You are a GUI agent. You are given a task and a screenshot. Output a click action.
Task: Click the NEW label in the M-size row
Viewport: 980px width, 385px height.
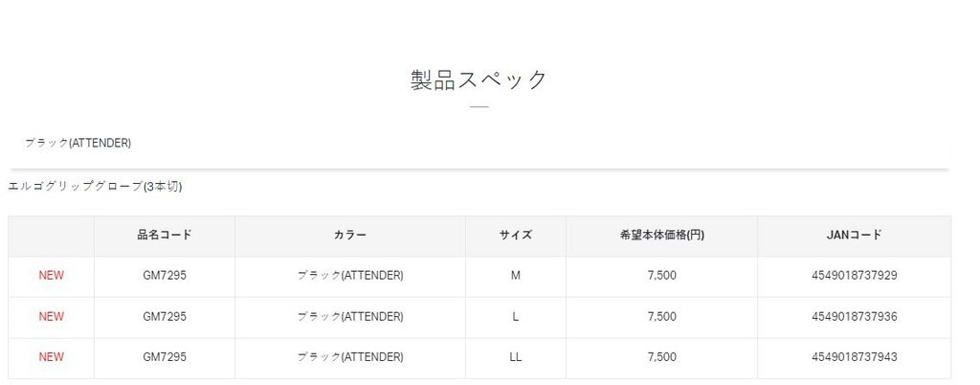[x=52, y=276]
